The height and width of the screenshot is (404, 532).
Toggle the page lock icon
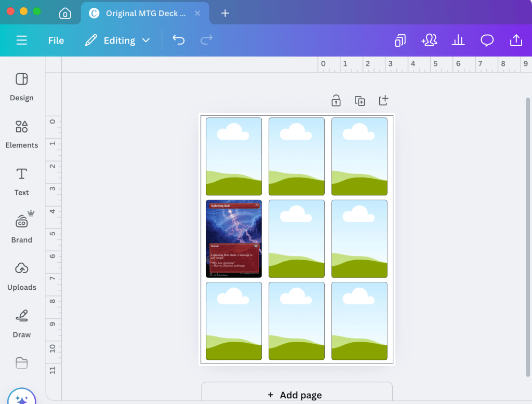click(336, 100)
